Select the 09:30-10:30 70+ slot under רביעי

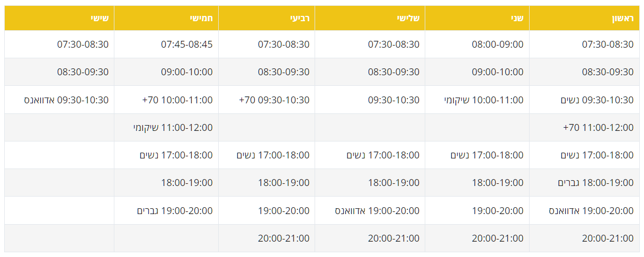(x=274, y=100)
